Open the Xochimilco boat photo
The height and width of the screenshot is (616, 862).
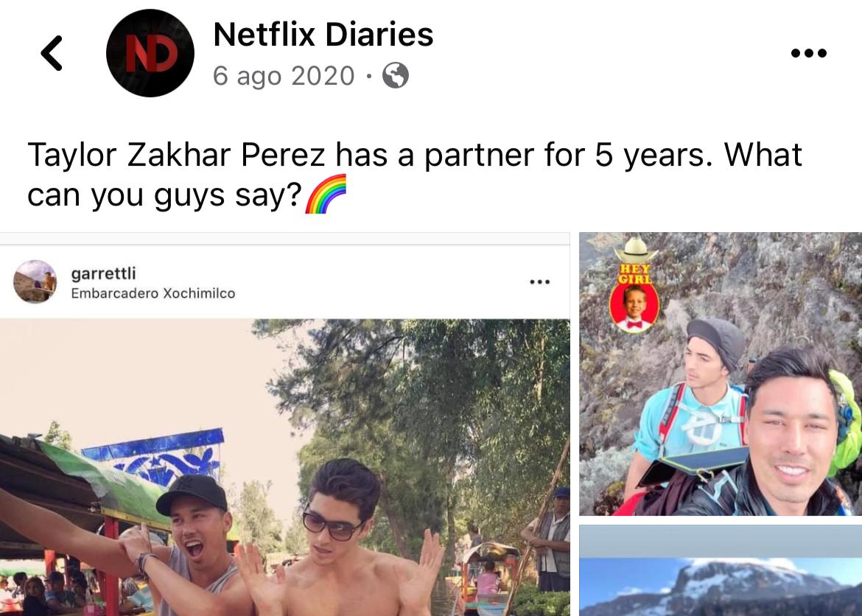[x=285, y=467]
